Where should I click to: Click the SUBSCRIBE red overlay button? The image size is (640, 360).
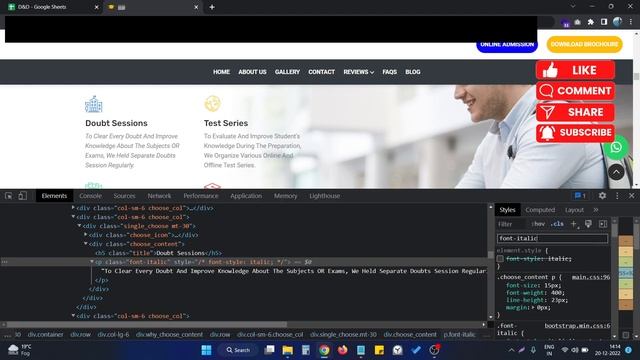(575, 133)
